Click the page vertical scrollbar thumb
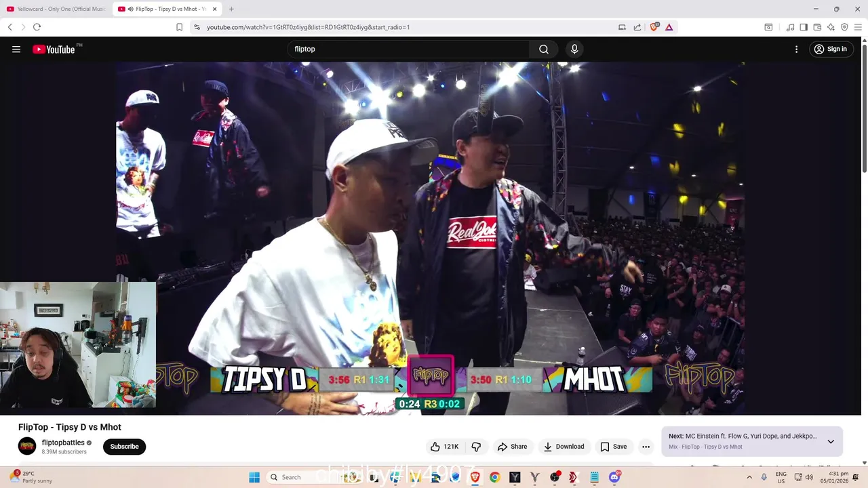Screen dimensions: 868x488 click(x=864, y=108)
